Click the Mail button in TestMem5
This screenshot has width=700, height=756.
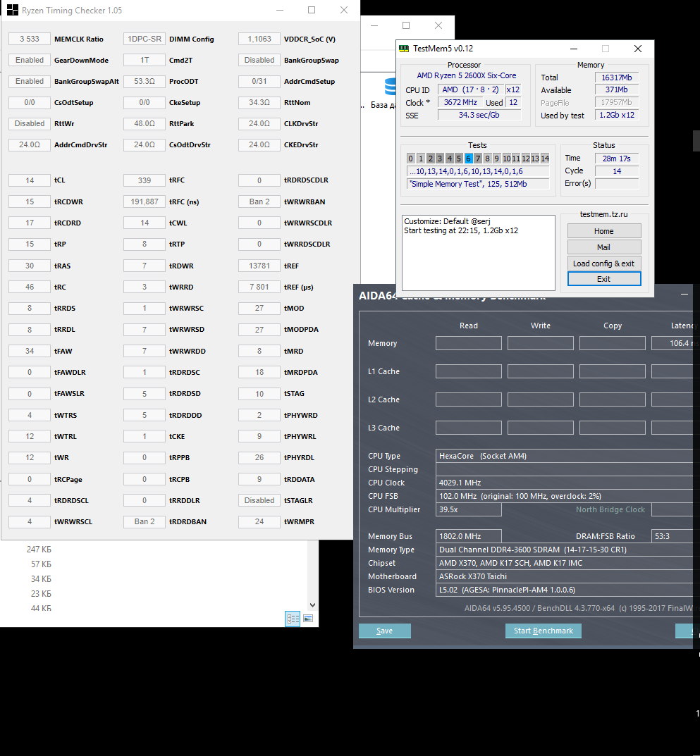tap(604, 247)
